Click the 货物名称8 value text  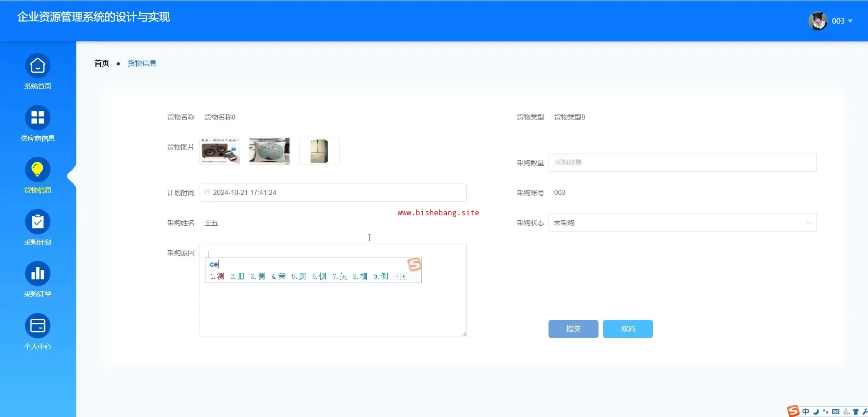pyautogui.click(x=220, y=117)
